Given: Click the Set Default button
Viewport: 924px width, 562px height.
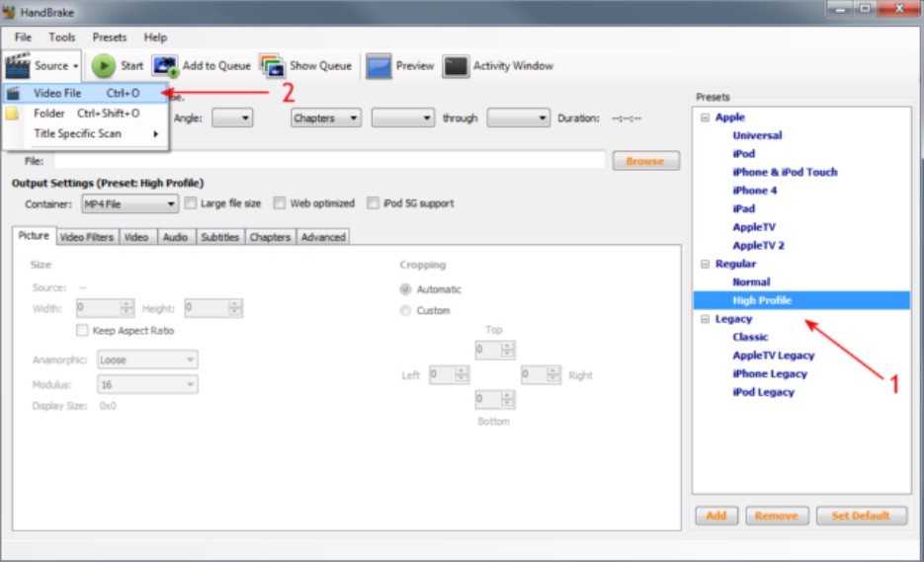Looking at the screenshot, I should [861, 516].
